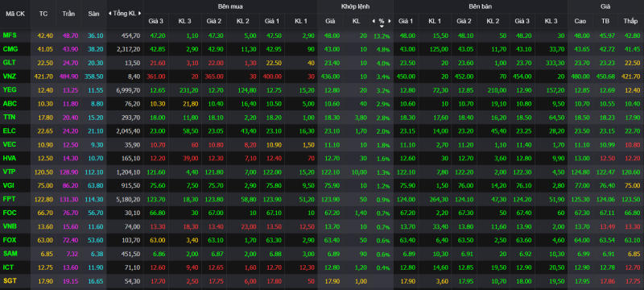Select the FPT ticker
Screen dimensions: 644x290
pyautogui.click(x=9, y=198)
